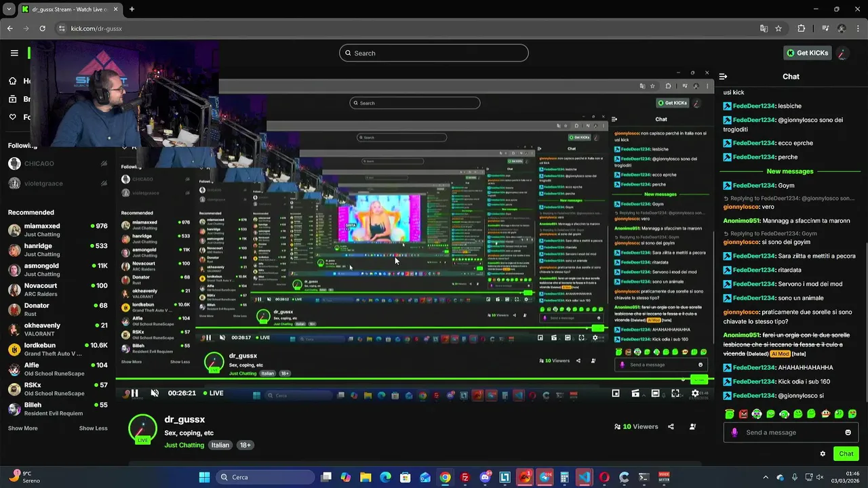Unmute the stream audio
868x488 pixels.
(155, 393)
